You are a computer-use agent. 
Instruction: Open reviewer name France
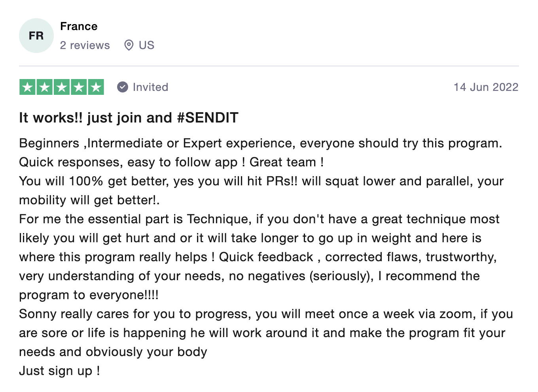[79, 26]
